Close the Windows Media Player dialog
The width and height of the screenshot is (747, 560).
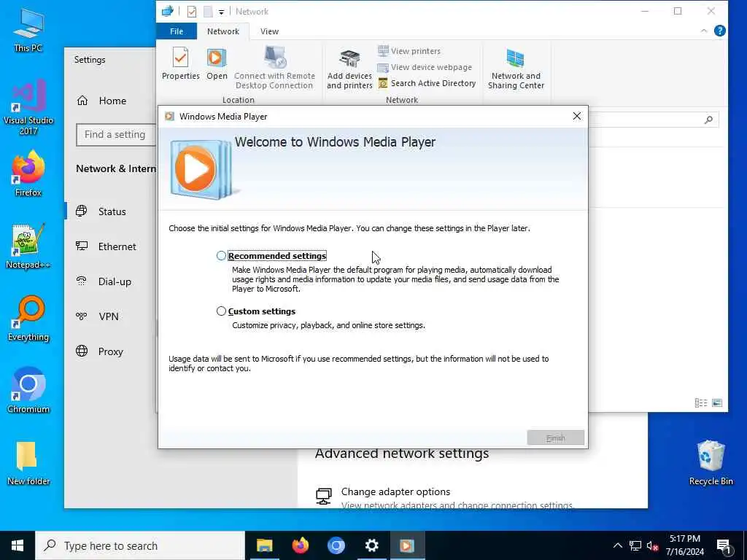click(x=577, y=116)
